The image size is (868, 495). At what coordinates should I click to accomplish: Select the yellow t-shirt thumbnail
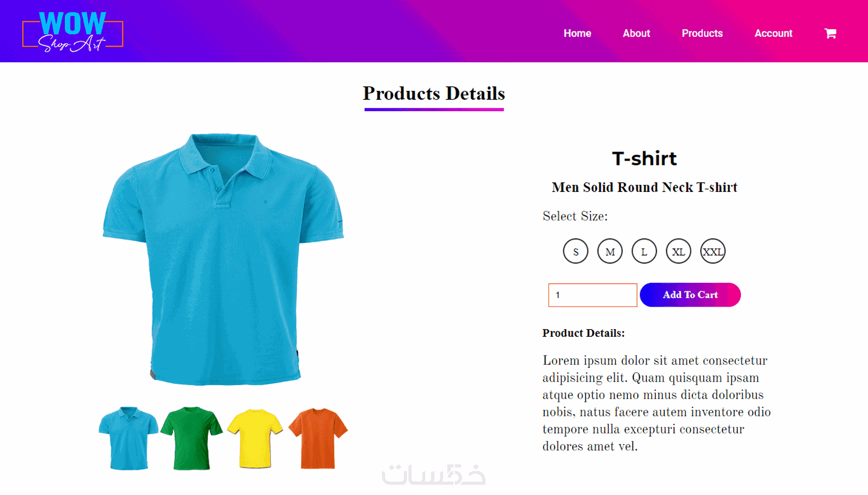(x=255, y=438)
